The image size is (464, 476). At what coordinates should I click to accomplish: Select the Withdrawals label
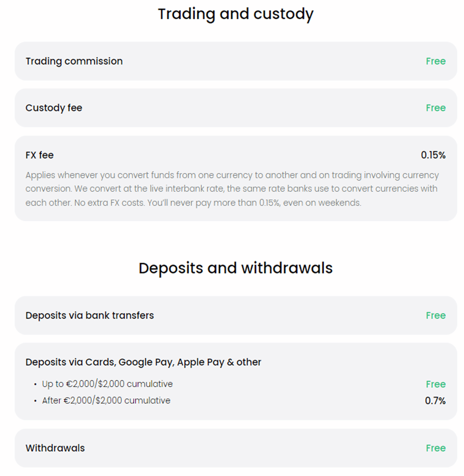(55, 448)
